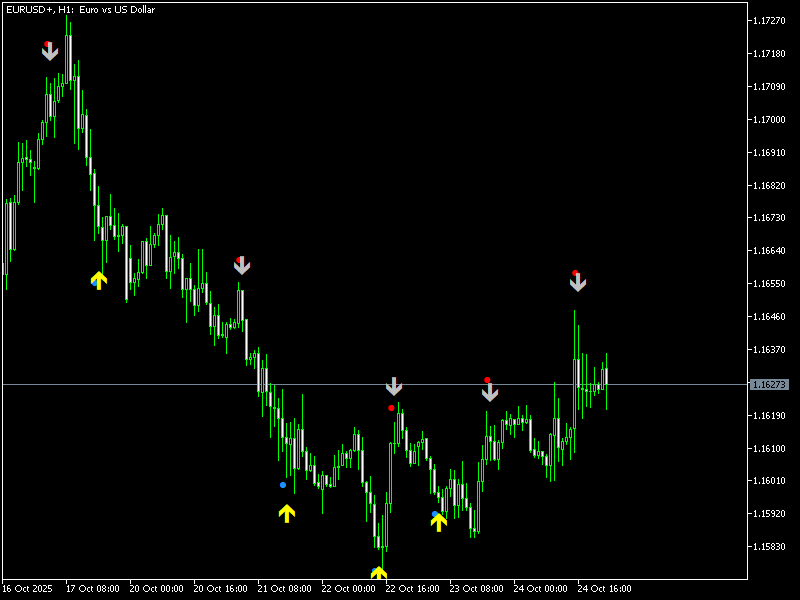Click the 1.16370 price scale label
The height and width of the screenshot is (600, 800).
click(769, 349)
